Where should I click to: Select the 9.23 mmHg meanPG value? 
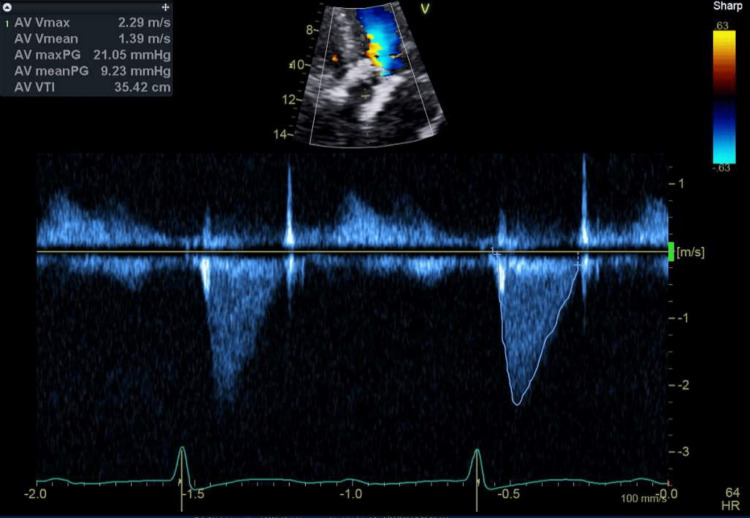pos(135,71)
